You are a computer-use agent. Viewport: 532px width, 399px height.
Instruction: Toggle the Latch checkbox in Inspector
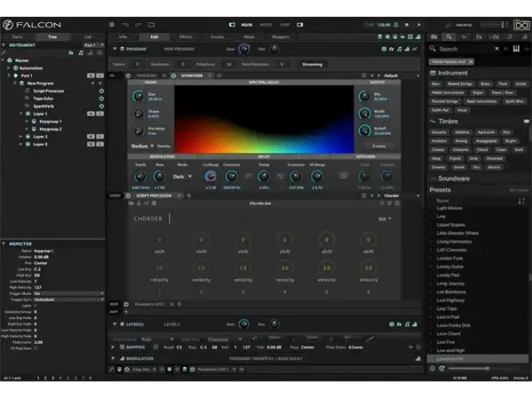(35, 306)
